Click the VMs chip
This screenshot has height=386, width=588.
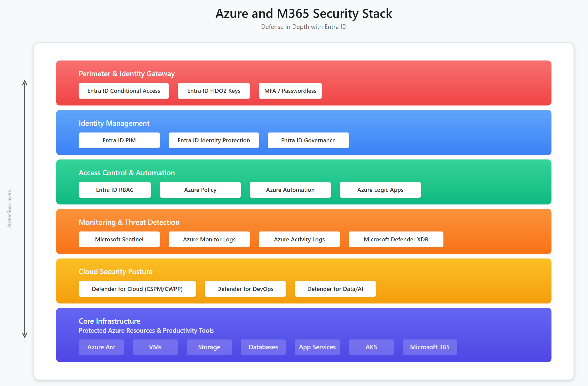(x=155, y=347)
